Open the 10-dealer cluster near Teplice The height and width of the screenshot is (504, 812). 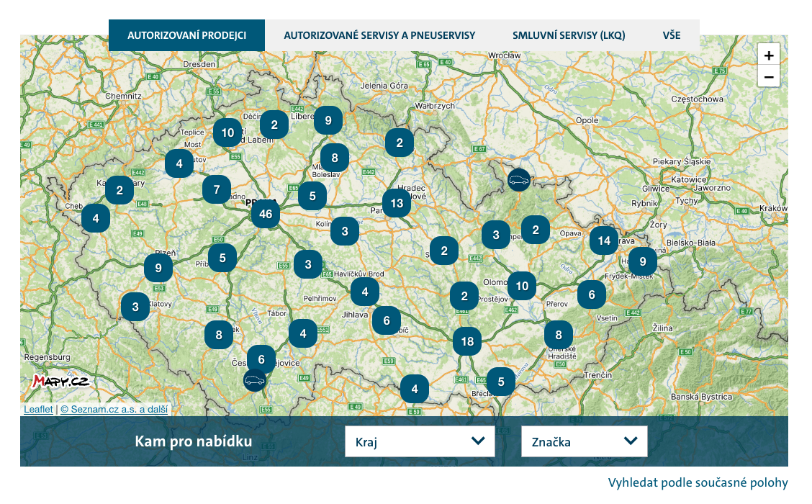pos(227,132)
